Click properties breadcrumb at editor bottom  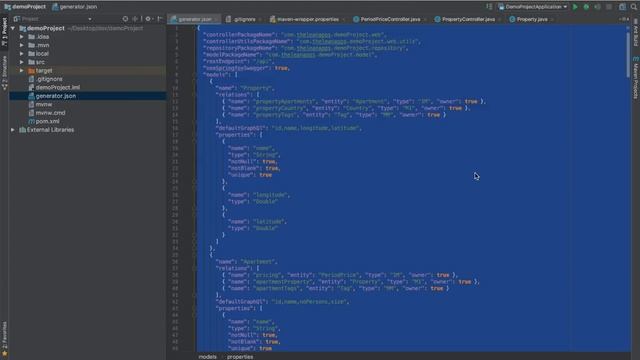tap(240, 357)
